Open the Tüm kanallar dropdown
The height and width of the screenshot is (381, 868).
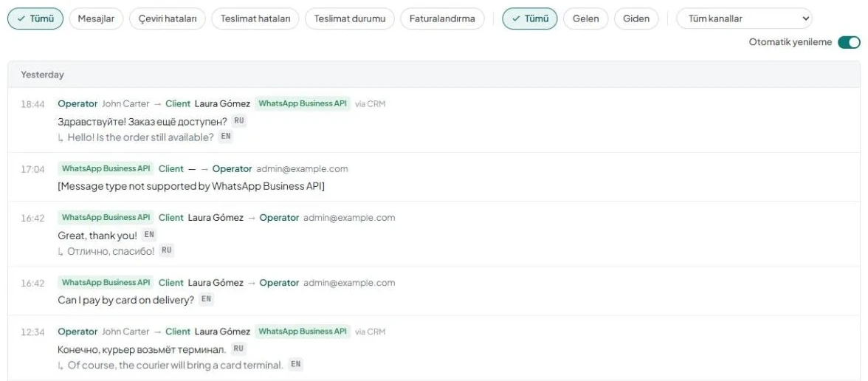[744, 19]
